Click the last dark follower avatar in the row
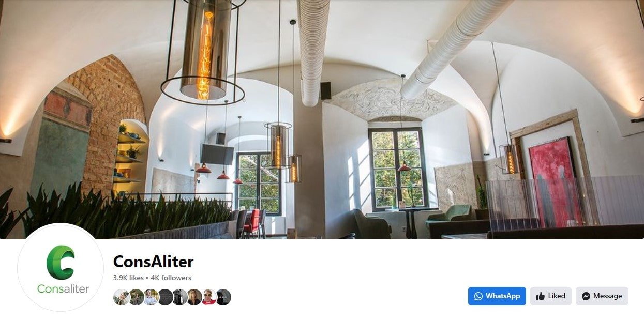This screenshot has height=321, width=644. (223, 297)
